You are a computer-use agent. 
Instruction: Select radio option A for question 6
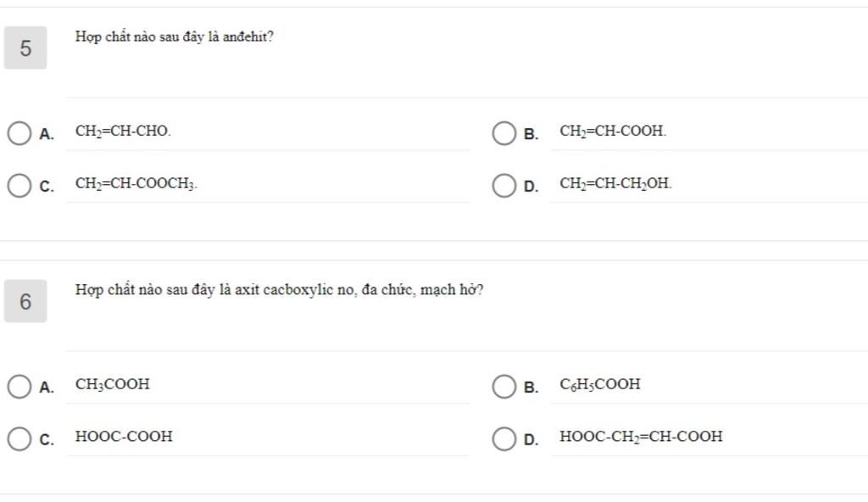(19, 387)
